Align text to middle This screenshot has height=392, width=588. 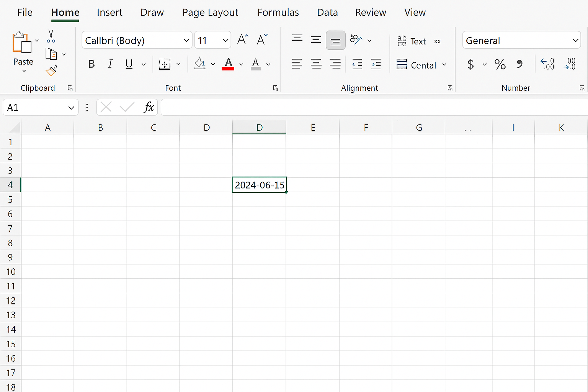316,39
